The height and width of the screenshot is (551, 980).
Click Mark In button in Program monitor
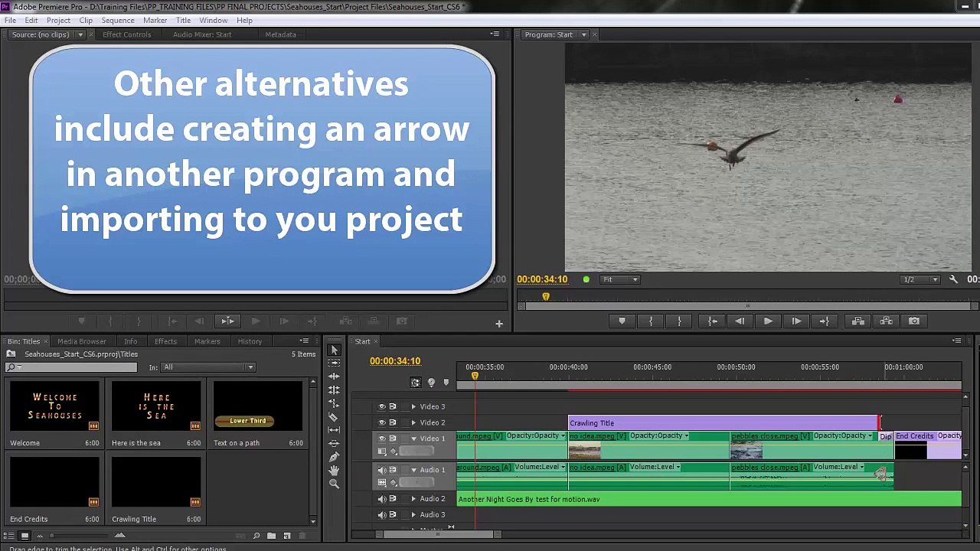[651, 321]
